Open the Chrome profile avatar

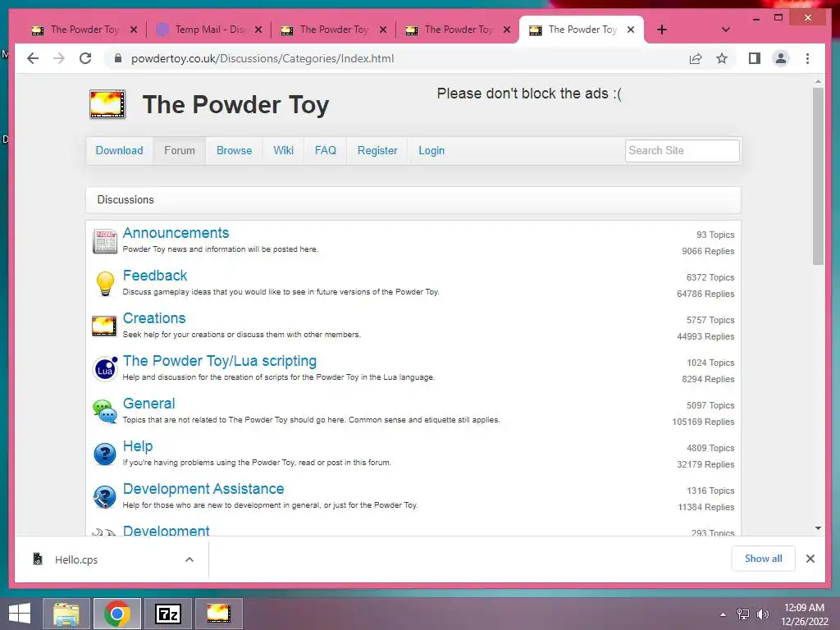tap(781, 58)
